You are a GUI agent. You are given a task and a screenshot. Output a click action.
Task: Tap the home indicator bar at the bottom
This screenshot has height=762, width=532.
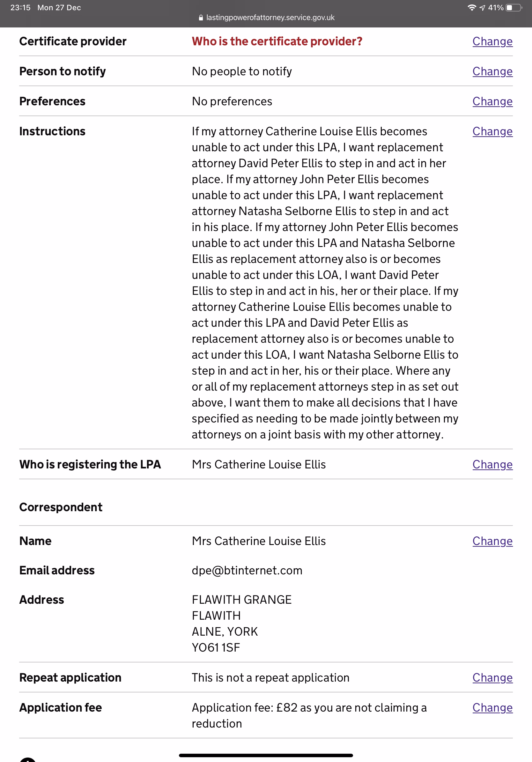coord(266,755)
